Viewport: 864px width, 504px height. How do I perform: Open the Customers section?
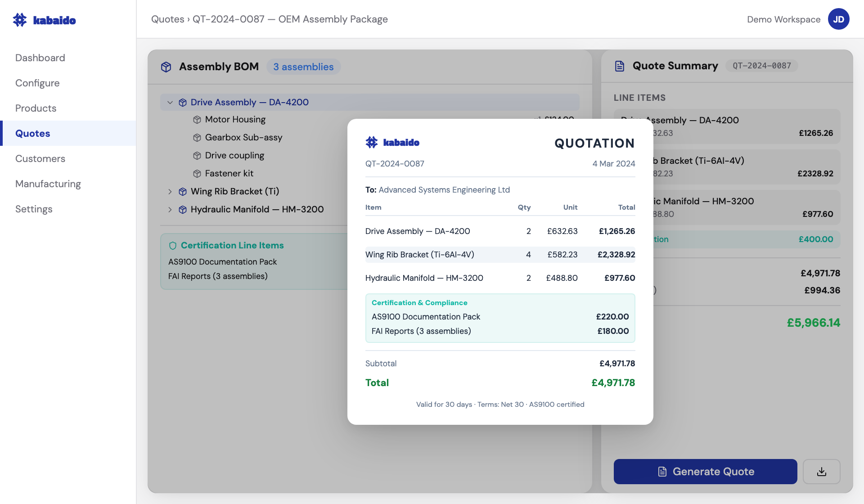[40, 158]
